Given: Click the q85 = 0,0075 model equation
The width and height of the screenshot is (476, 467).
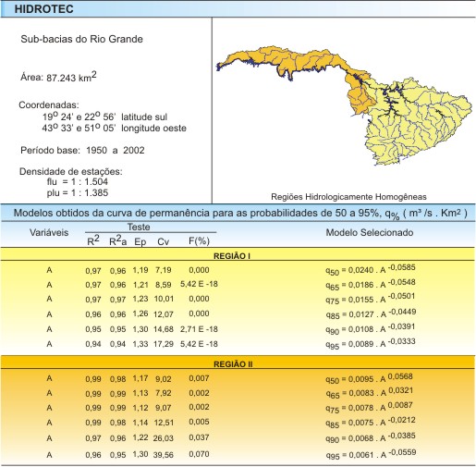Looking at the screenshot, I should [371, 422].
